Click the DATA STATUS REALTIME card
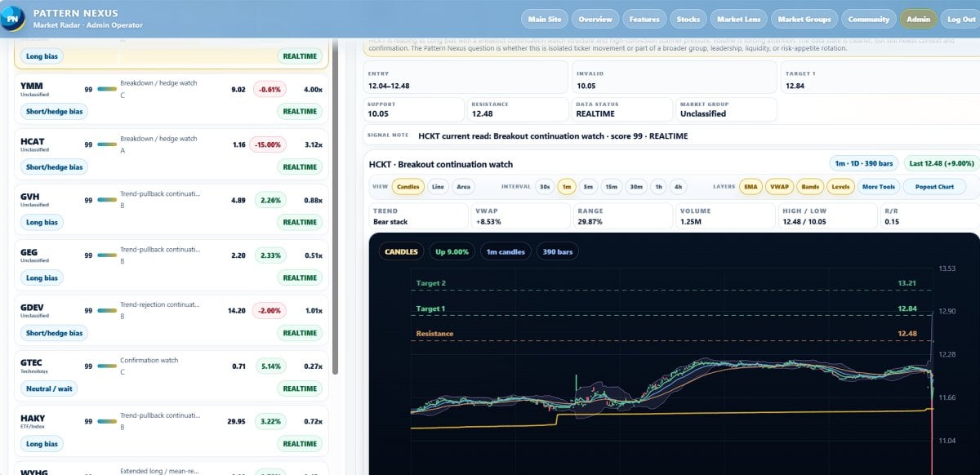 click(621, 109)
